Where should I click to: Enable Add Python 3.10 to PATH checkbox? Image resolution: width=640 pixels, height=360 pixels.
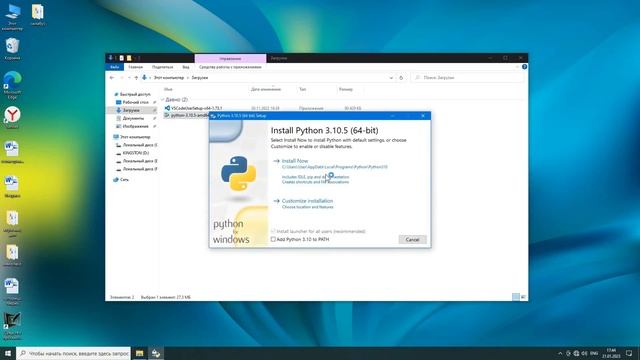click(273, 239)
